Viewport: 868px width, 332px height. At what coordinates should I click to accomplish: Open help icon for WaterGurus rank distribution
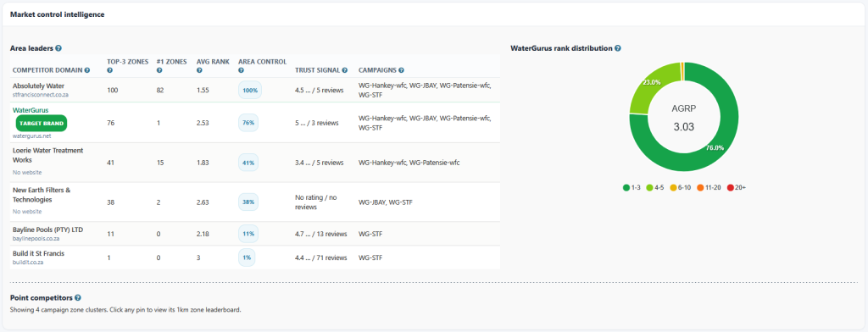618,48
